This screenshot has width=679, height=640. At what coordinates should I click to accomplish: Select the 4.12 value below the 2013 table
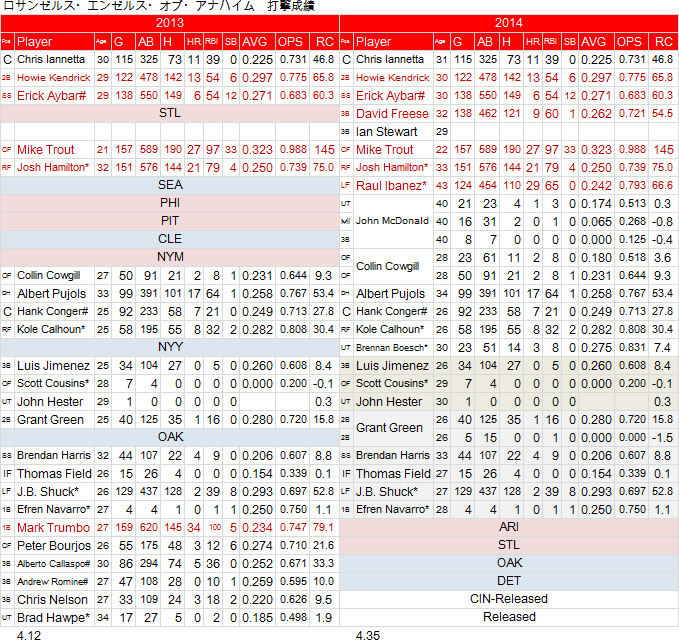click(29, 635)
